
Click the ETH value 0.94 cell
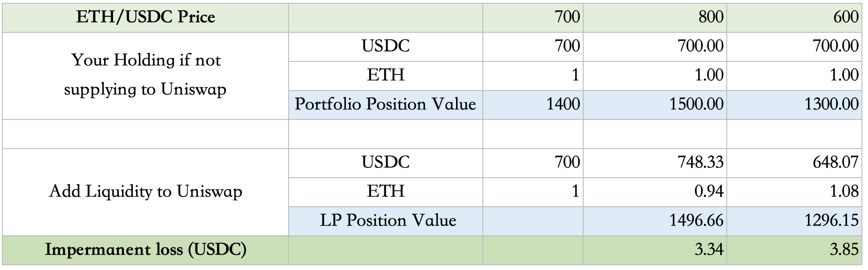655,192
